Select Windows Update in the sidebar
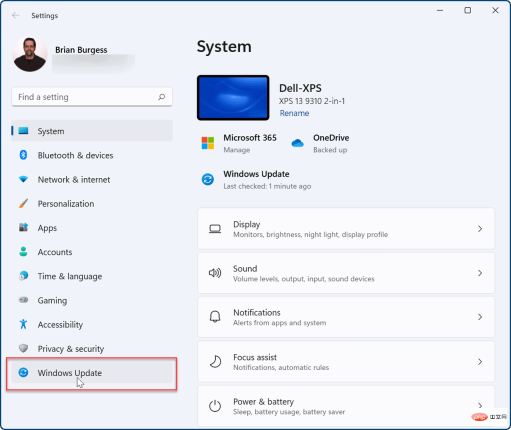Screen dimensions: 511x430 tap(92, 373)
